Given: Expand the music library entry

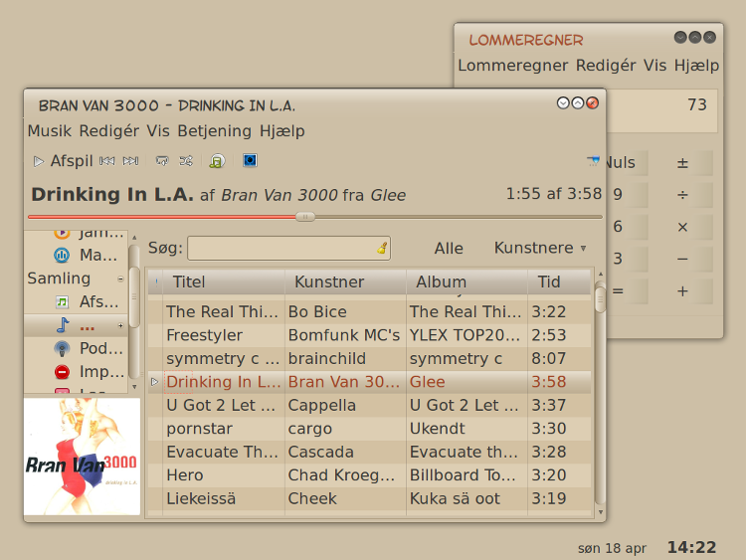Looking at the screenshot, I should point(120,326).
